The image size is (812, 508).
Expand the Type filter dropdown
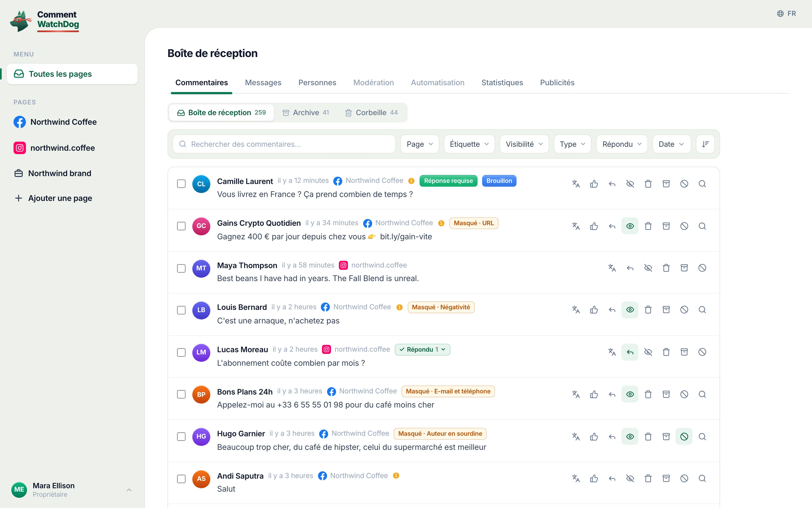572,144
